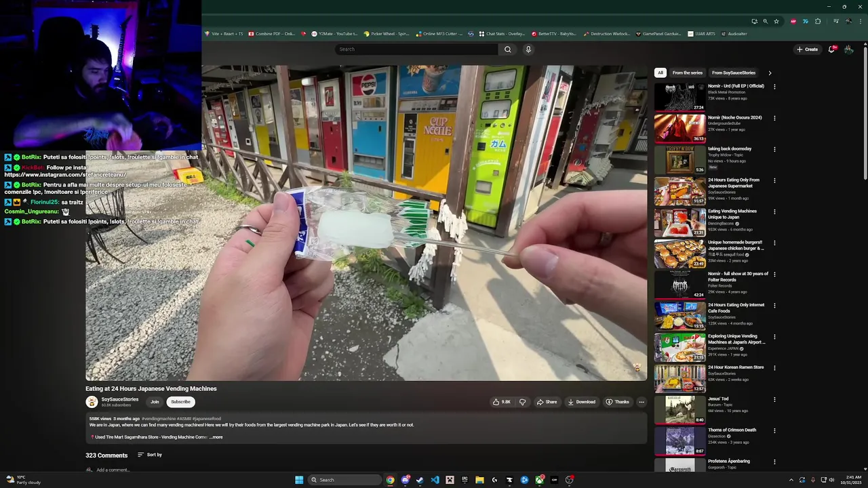
Task: Open Chrome three-dot menu
Action: pos(861,21)
